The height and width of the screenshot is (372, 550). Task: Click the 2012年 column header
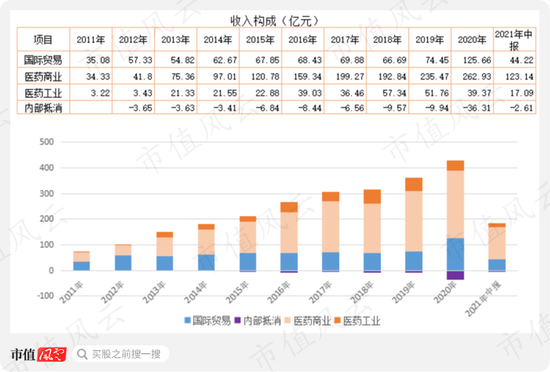coord(133,40)
